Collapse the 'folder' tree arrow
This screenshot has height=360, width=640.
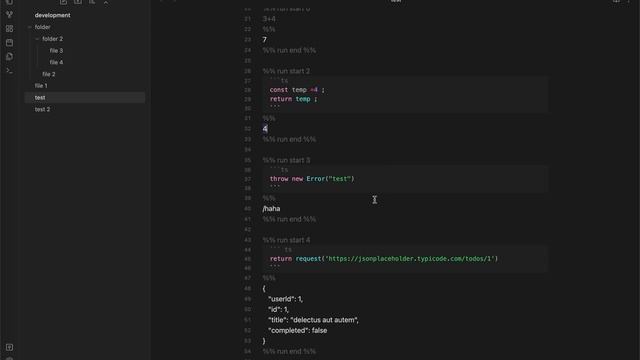pos(30,27)
